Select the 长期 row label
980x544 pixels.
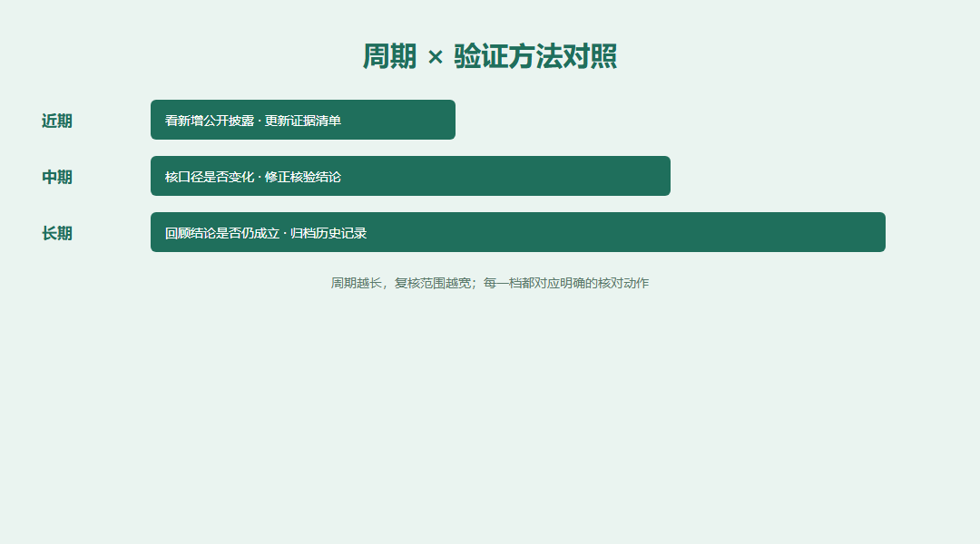coord(57,233)
